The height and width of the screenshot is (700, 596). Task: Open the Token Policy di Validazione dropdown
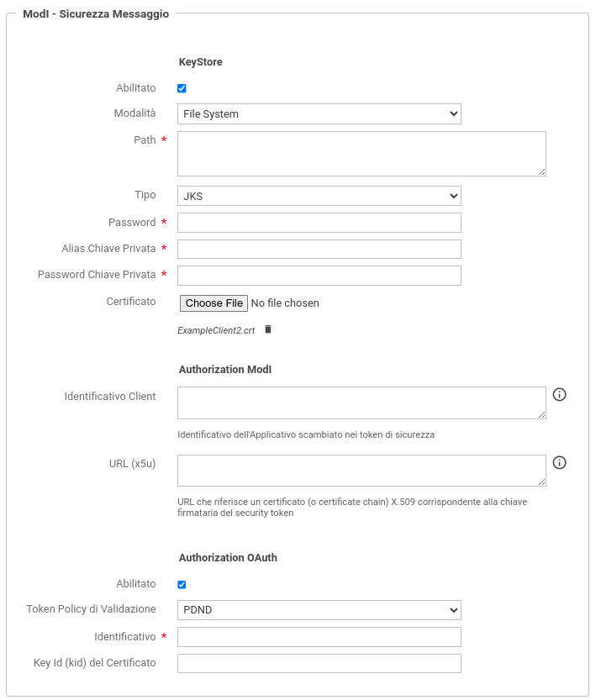[319, 610]
